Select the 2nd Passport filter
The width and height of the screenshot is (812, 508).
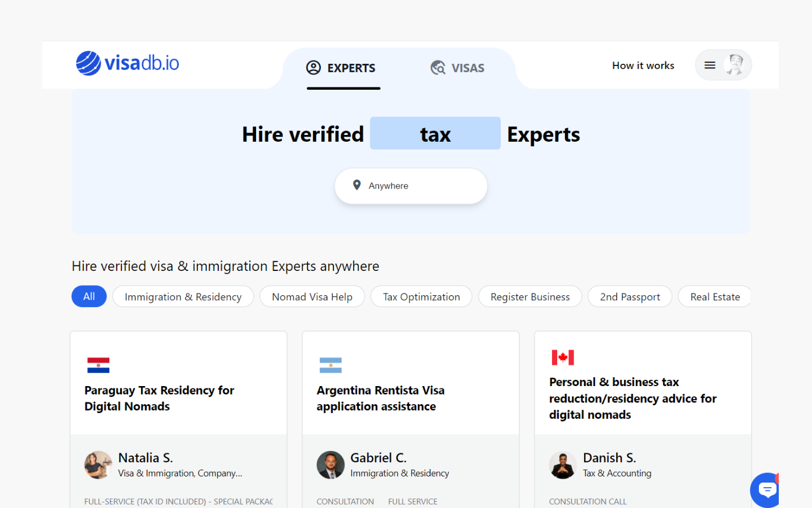pos(630,296)
